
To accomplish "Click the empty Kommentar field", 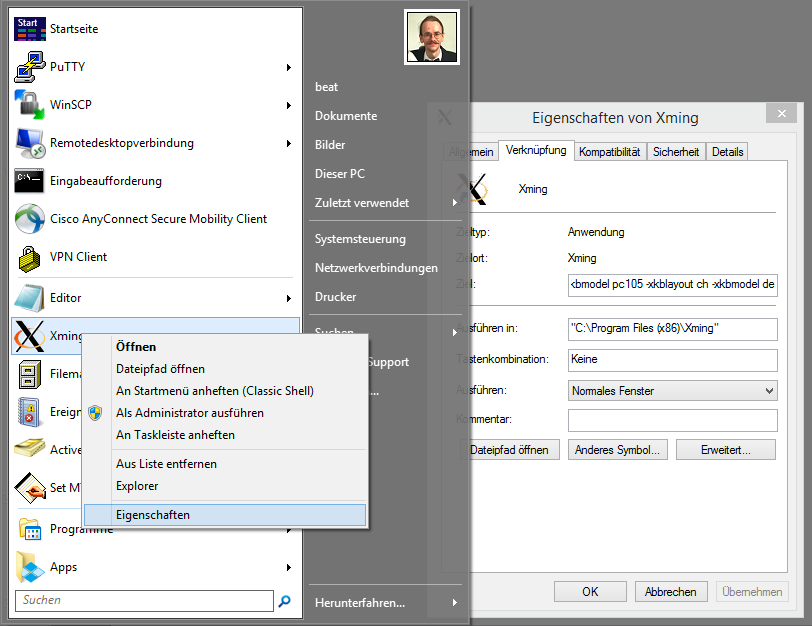I will [x=673, y=420].
